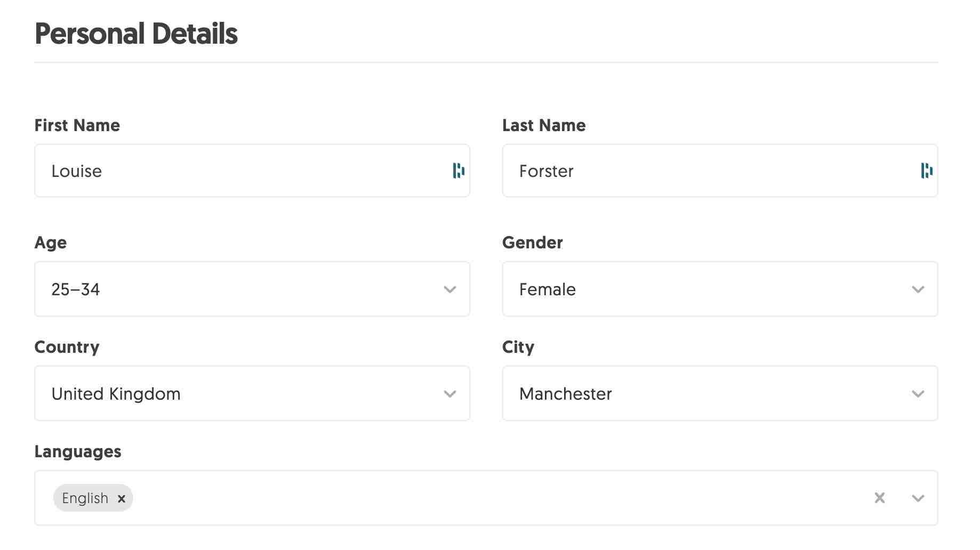The height and width of the screenshot is (550, 980).
Task: Select the English language chip
Action: [x=85, y=498]
